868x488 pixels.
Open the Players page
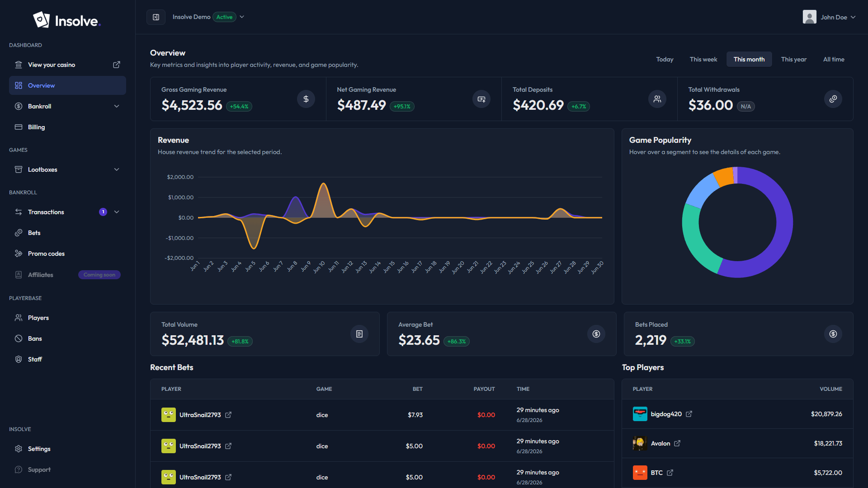(x=67, y=318)
